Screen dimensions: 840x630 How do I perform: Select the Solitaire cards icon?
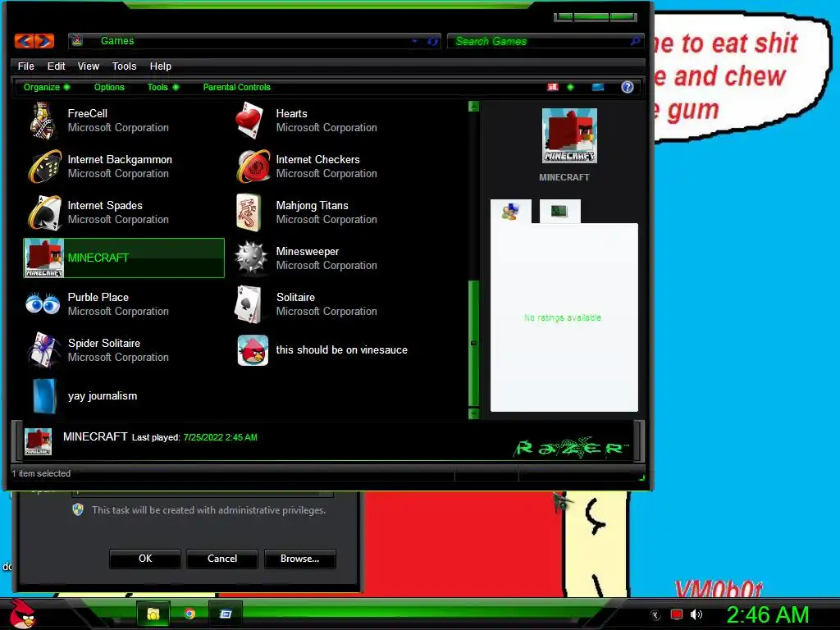[x=249, y=305]
